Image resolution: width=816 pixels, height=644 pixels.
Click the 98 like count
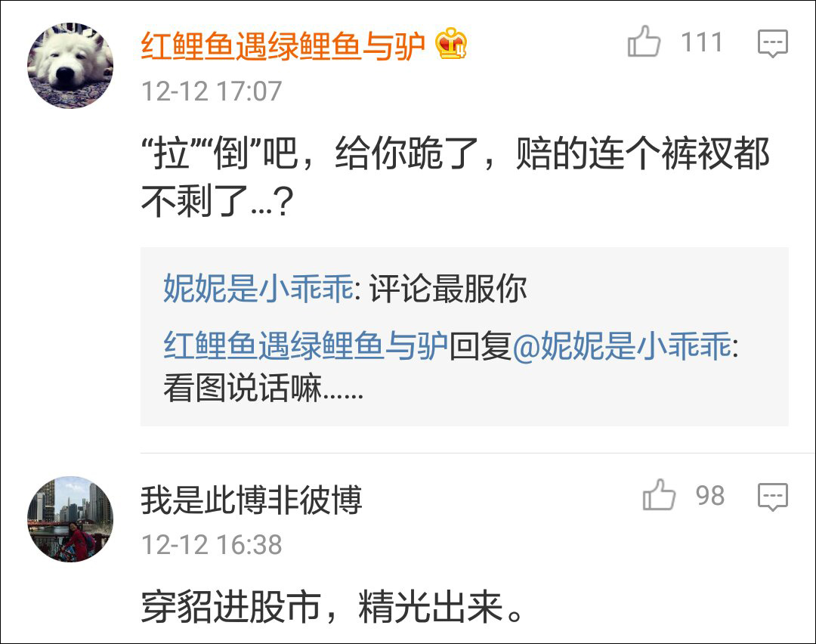710,497
